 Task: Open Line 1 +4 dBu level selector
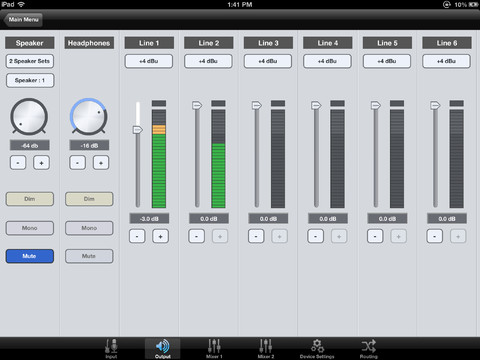point(149,61)
